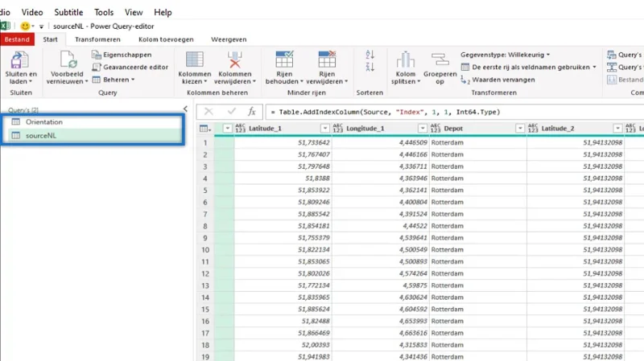Click cell value 51,941983
Image resolution: width=644 pixels, height=361 pixels.
(x=313, y=357)
